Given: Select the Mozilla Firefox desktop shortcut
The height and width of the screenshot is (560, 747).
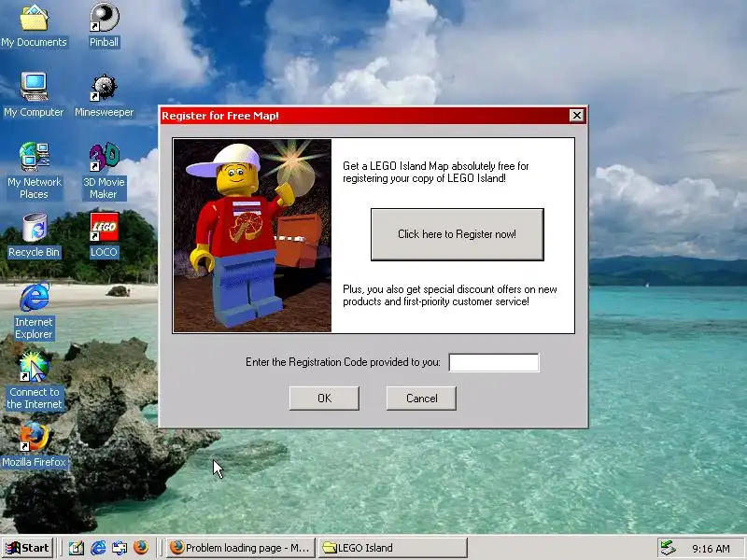Looking at the screenshot, I should [34, 445].
